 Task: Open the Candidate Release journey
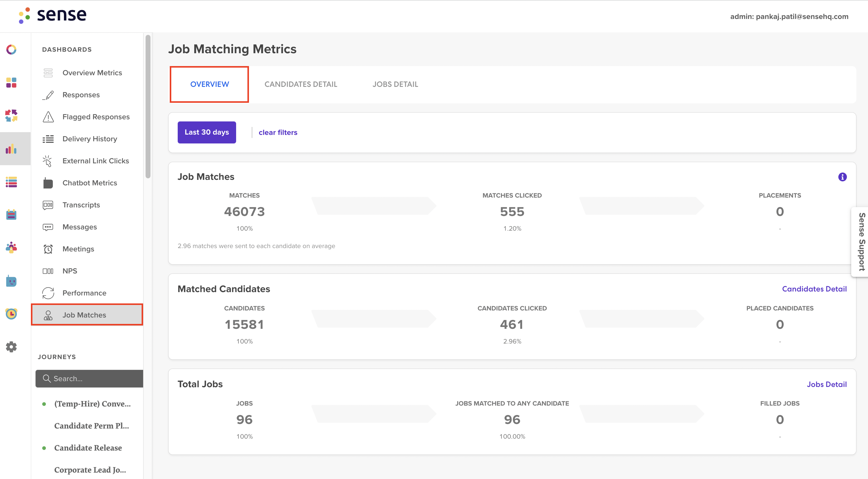88,448
